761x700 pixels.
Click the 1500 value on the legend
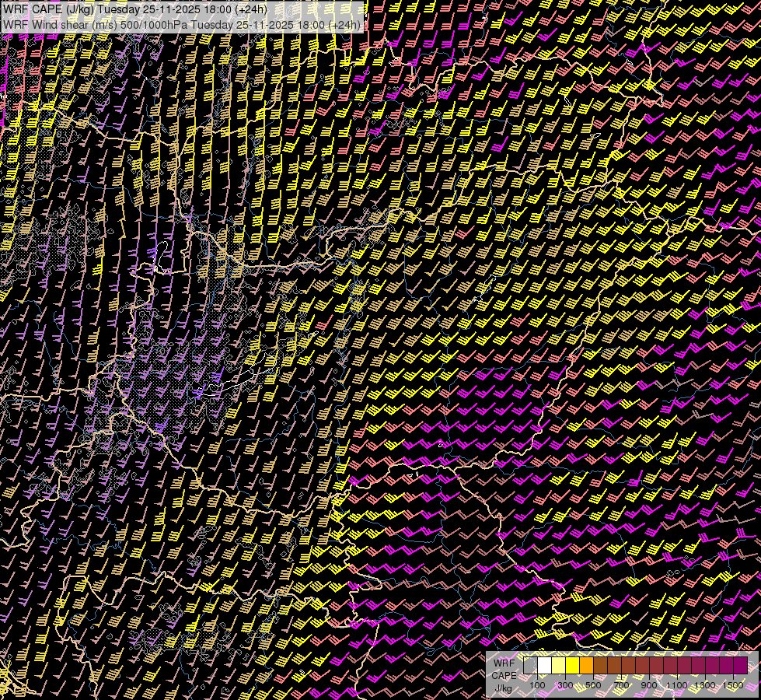(x=733, y=685)
